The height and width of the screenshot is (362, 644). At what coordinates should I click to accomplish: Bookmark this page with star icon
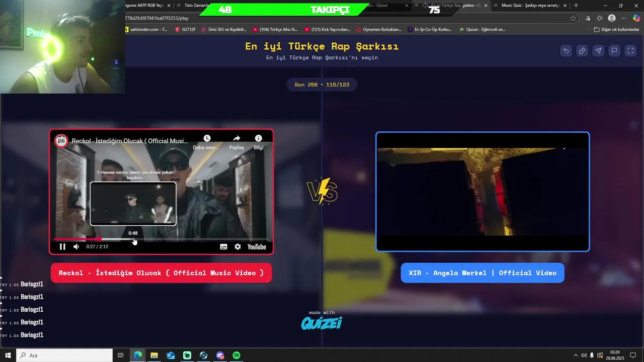click(573, 18)
